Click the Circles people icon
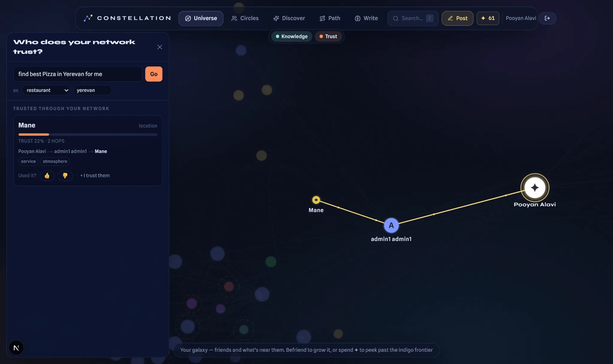 tap(234, 19)
